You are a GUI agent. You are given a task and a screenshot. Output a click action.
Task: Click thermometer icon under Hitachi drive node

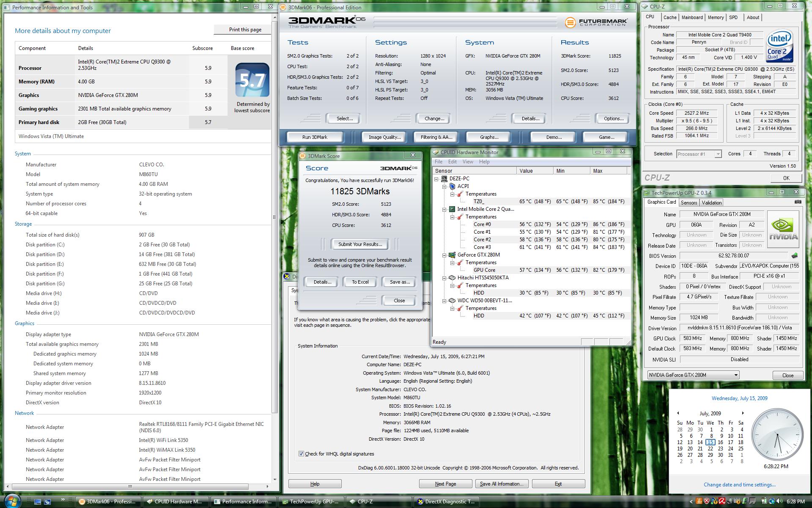pos(460,285)
